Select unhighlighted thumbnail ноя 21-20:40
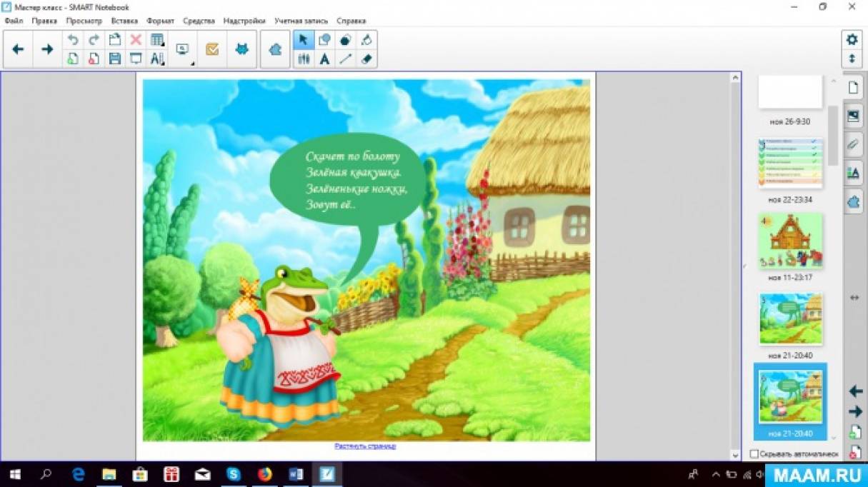Viewport: 868px width, 487px height. [x=790, y=318]
